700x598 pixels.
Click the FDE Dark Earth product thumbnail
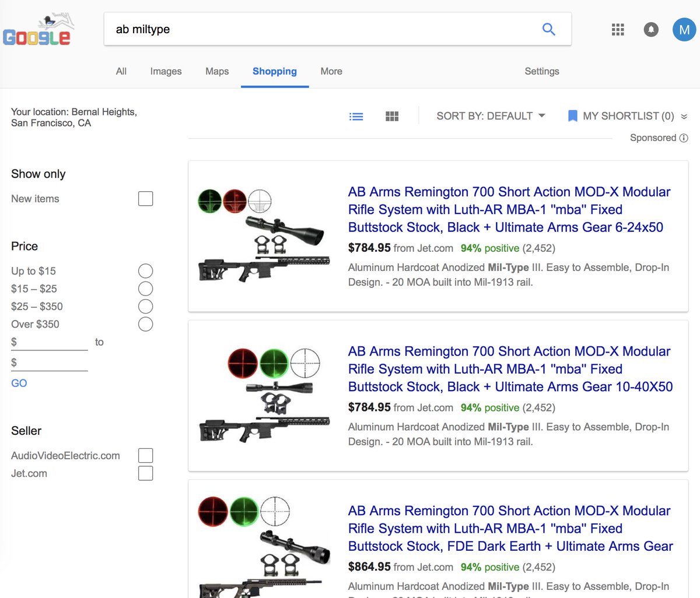(x=264, y=547)
